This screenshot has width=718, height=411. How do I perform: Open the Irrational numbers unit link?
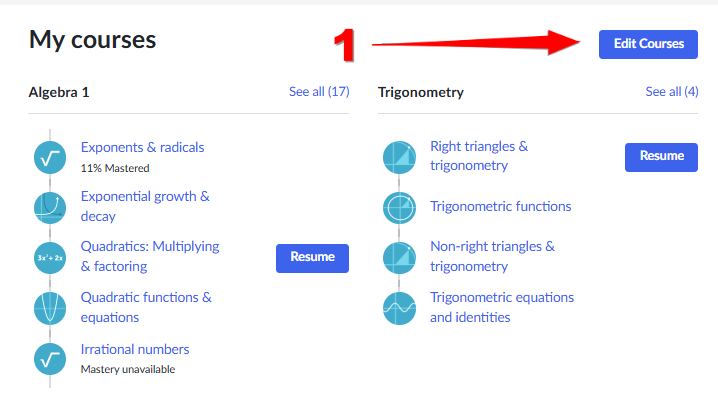pyautogui.click(x=135, y=349)
